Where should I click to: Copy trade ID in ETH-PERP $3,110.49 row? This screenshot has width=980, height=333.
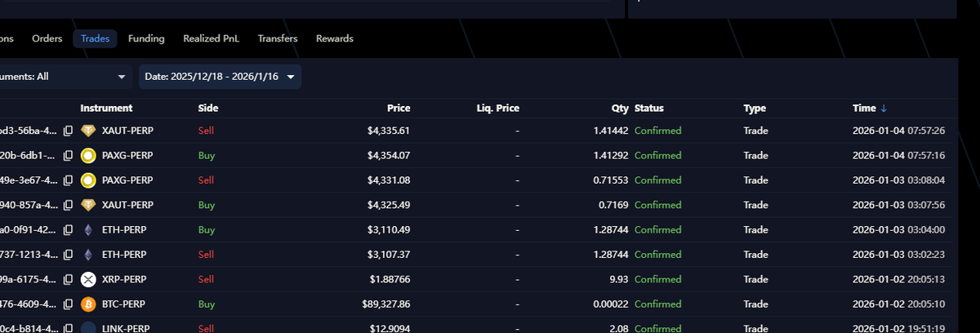[x=69, y=229]
